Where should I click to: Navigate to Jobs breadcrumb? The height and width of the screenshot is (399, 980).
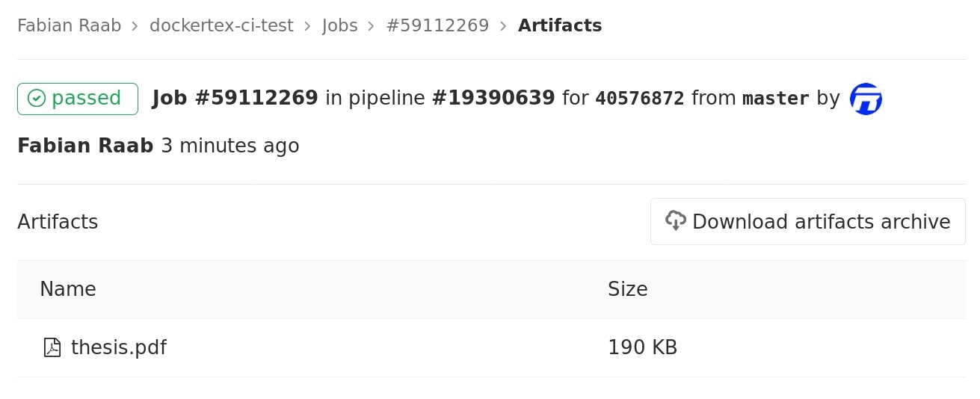339,25
